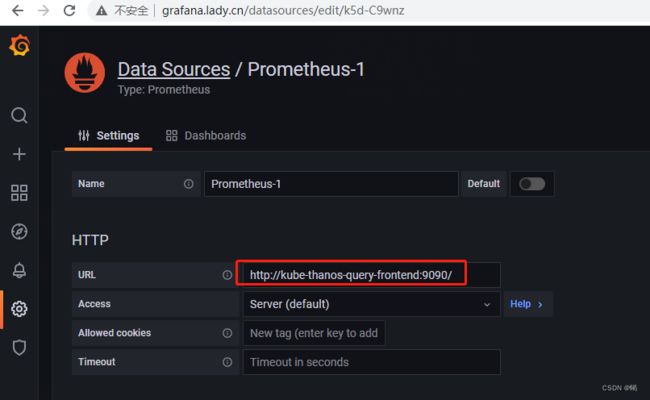This screenshot has height=400, width=650.
Task: Focus the Allowed cookies tag input
Action: pyautogui.click(x=314, y=333)
